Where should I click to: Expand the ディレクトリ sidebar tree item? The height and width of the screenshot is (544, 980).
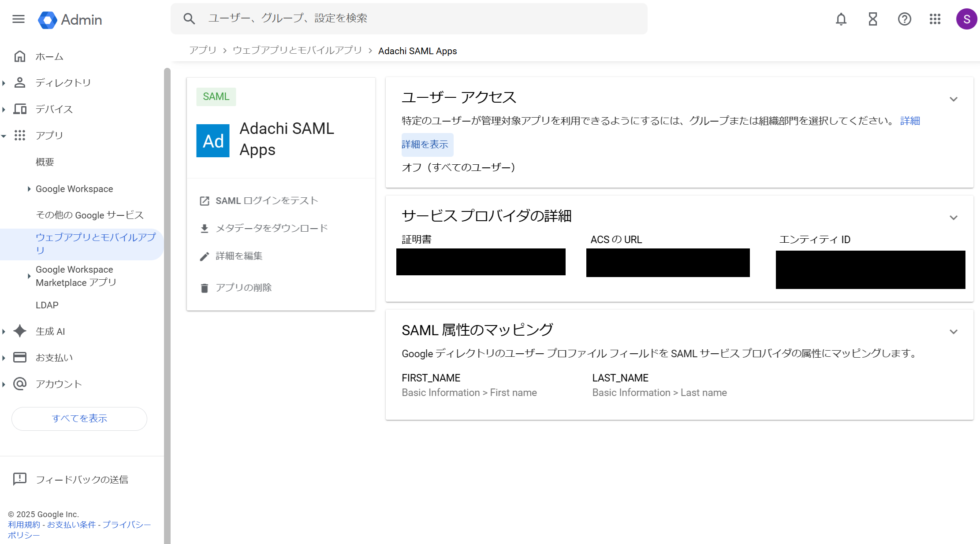(x=4, y=83)
